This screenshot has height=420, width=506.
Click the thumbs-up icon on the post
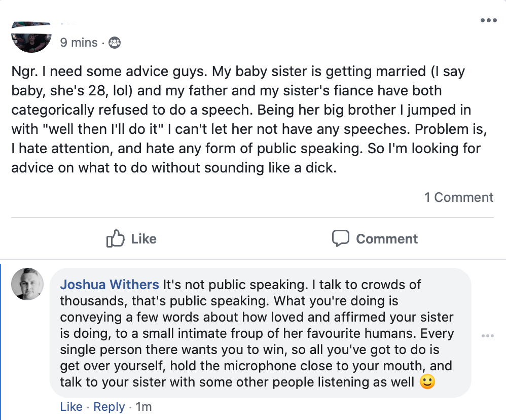pos(116,238)
